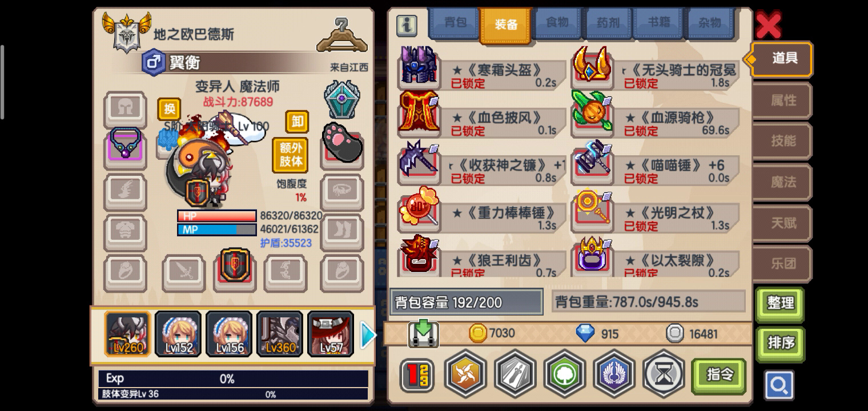Open the 天赋 side menu
This screenshot has height=411, width=868.
[x=783, y=223]
